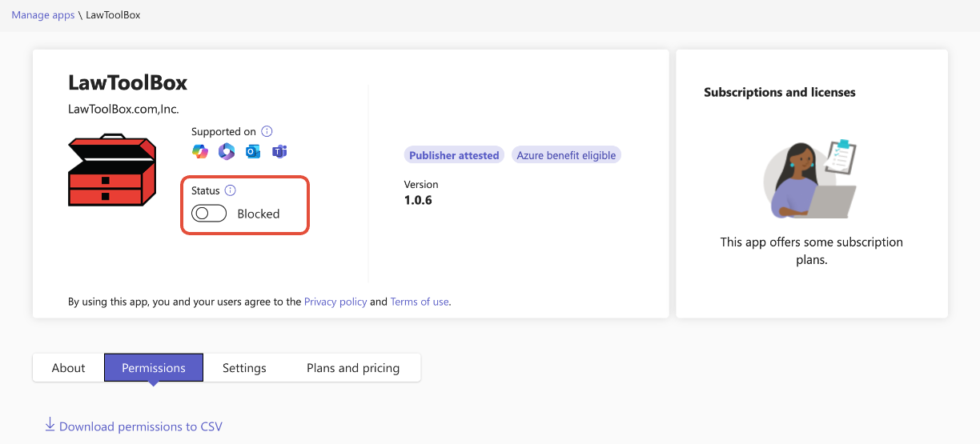Click the Microsoft 365 app icon
Image resolution: width=980 pixels, height=444 pixels.
[227, 150]
